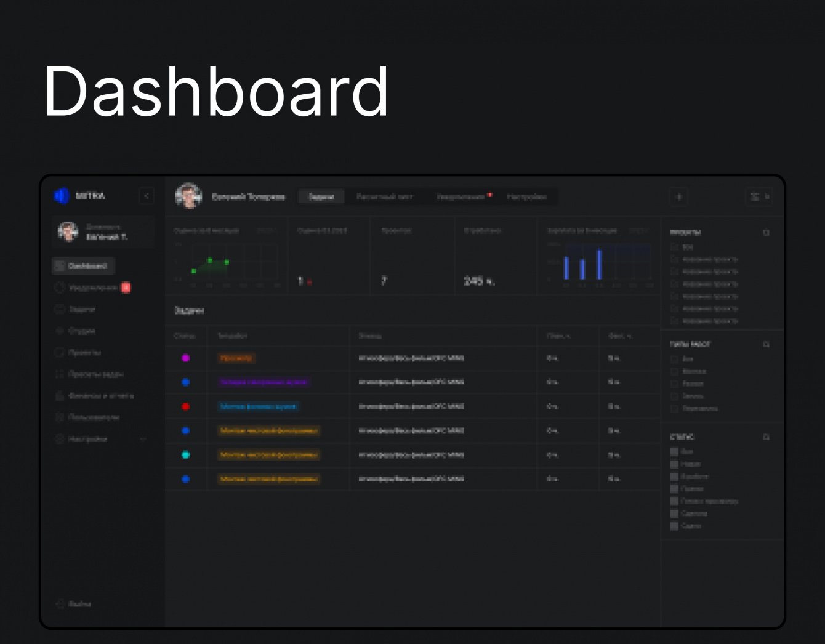Open the Проекты icon in the sidebar

click(x=60, y=352)
